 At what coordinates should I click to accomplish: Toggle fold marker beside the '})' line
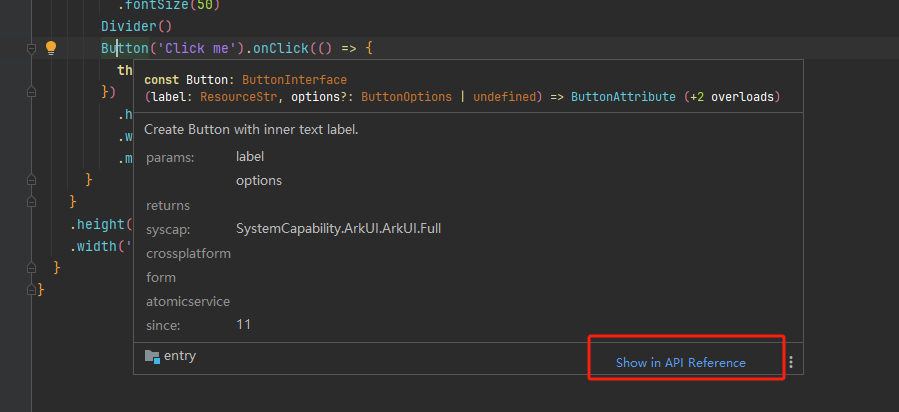pyautogui.click(x=32, y=91)
